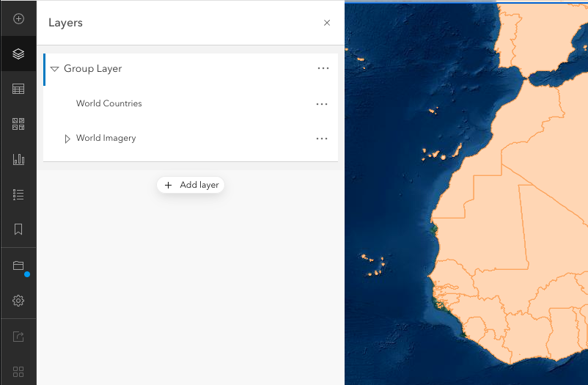Open the Tables sidebar icon
The image size is (588, 385).
click(18, 89)
